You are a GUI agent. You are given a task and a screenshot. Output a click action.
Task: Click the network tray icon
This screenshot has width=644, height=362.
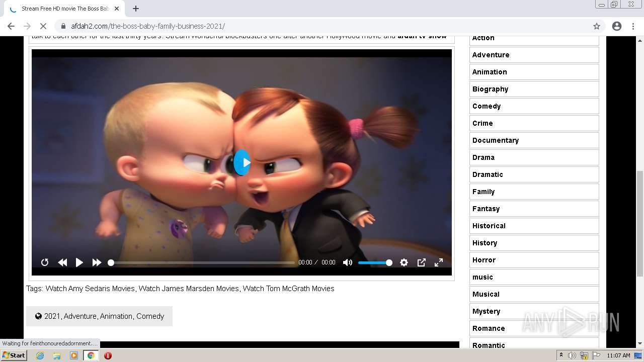584,355
